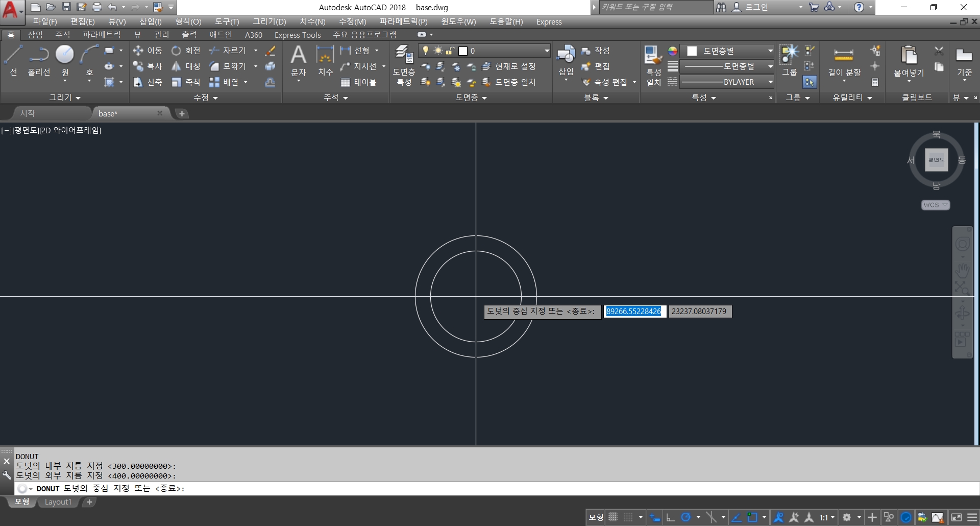This screenshot has width=980, height=526.
Task: Select the Arc (호) tool
Action: [x=89, y=61]
